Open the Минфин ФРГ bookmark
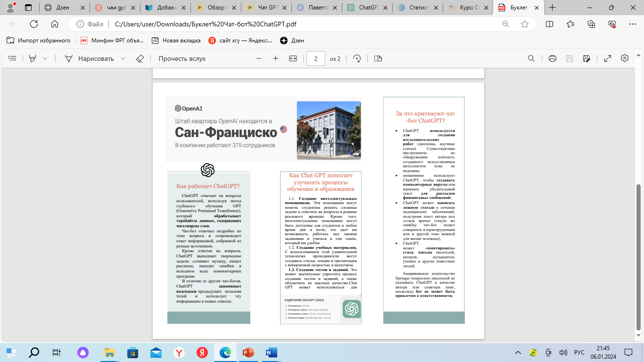Image resolution: width=644 pixels, height=362 pixels. coord(112,41)
